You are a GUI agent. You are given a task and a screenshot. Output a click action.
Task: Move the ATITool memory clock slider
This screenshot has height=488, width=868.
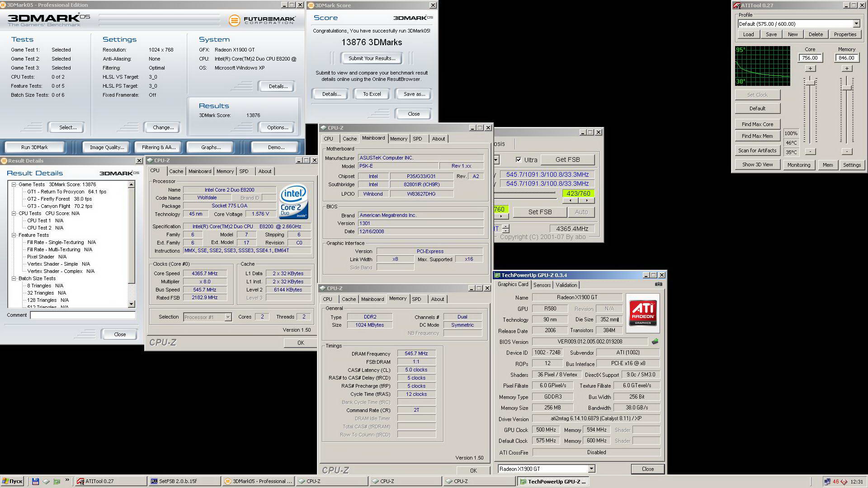[847, 87]
